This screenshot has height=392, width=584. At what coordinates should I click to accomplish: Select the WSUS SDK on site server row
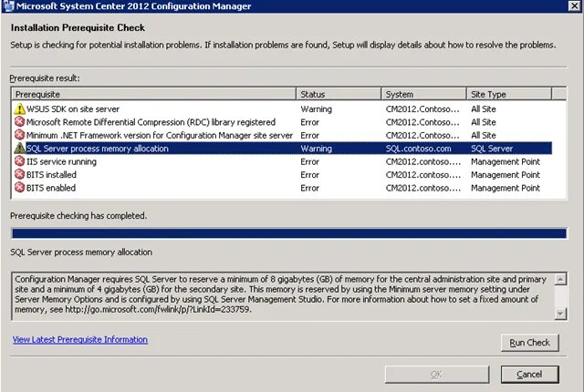coord(283,109)
